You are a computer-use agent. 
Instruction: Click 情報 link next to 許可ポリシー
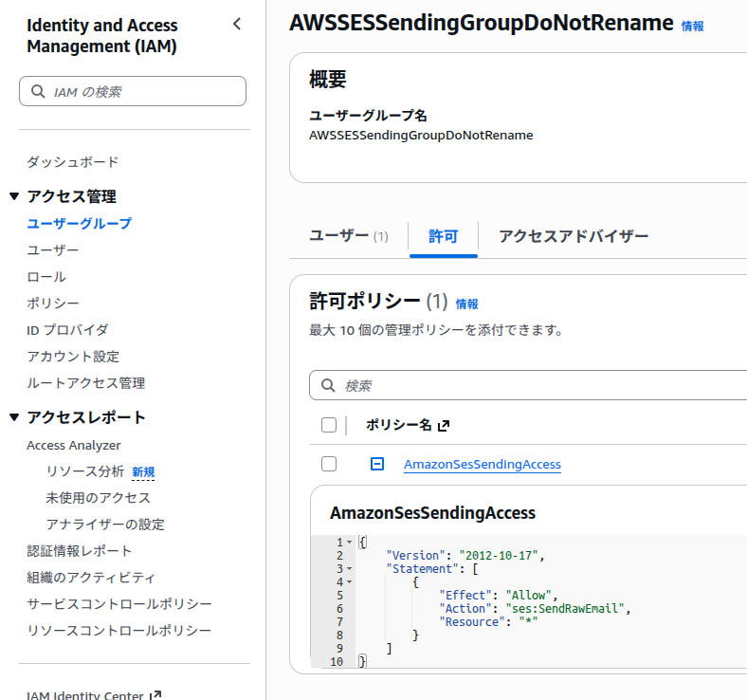tap(466, 304)
